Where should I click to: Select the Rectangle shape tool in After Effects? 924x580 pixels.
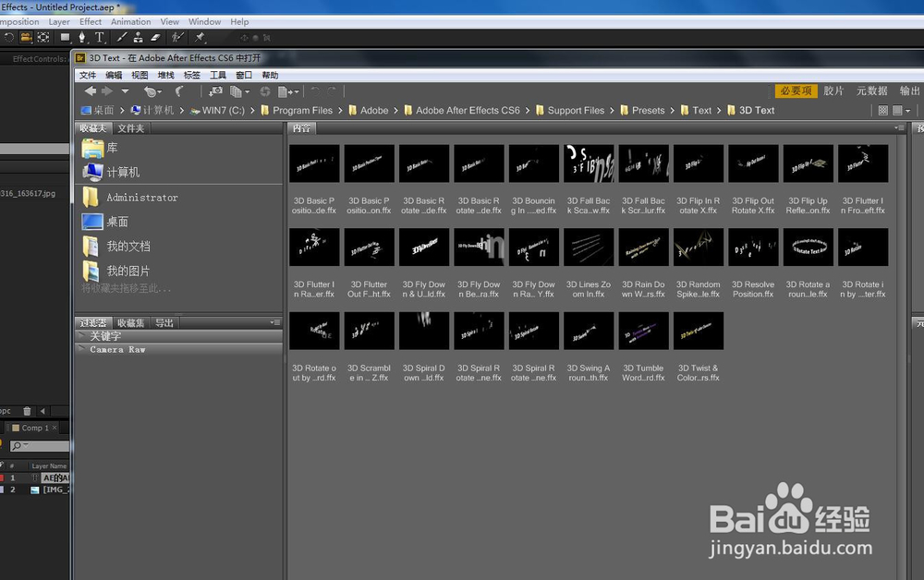click(66, 38)
